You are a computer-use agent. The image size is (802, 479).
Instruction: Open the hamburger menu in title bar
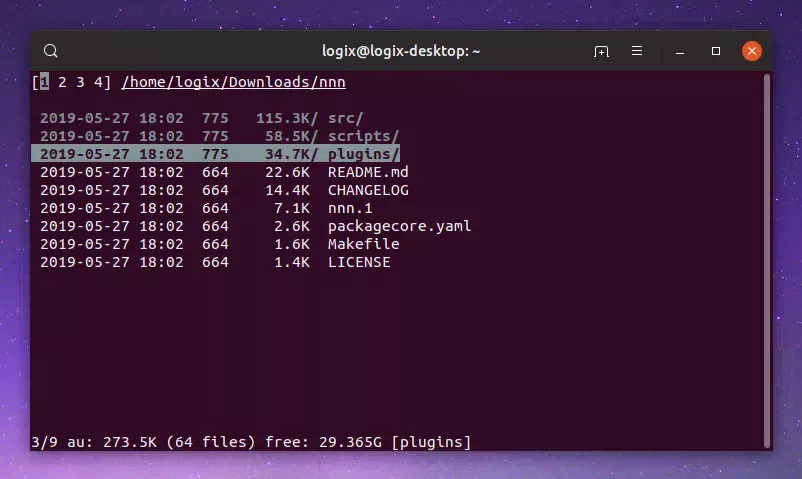pyautogui.click(x=637, y=51)
